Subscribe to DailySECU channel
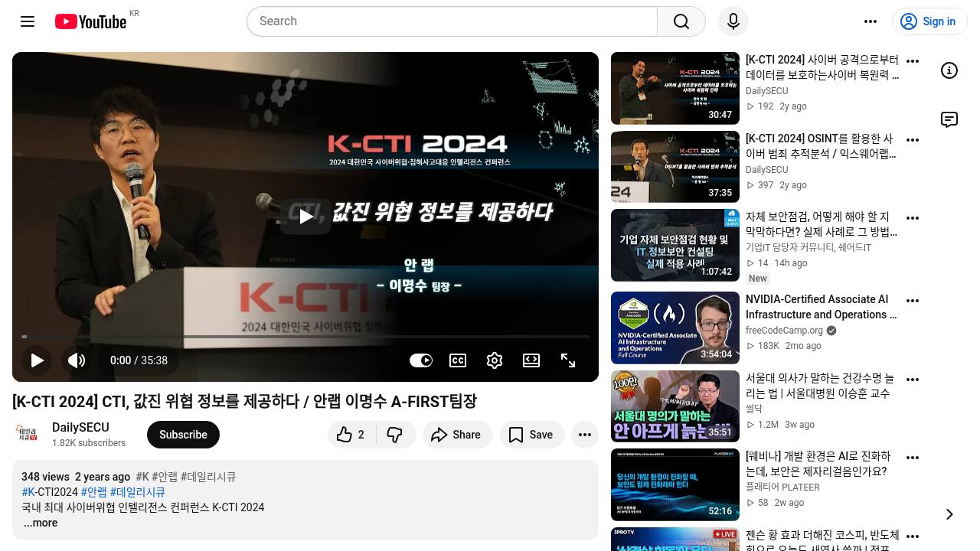This screenshot has width=980, height=551. point(183,435)
